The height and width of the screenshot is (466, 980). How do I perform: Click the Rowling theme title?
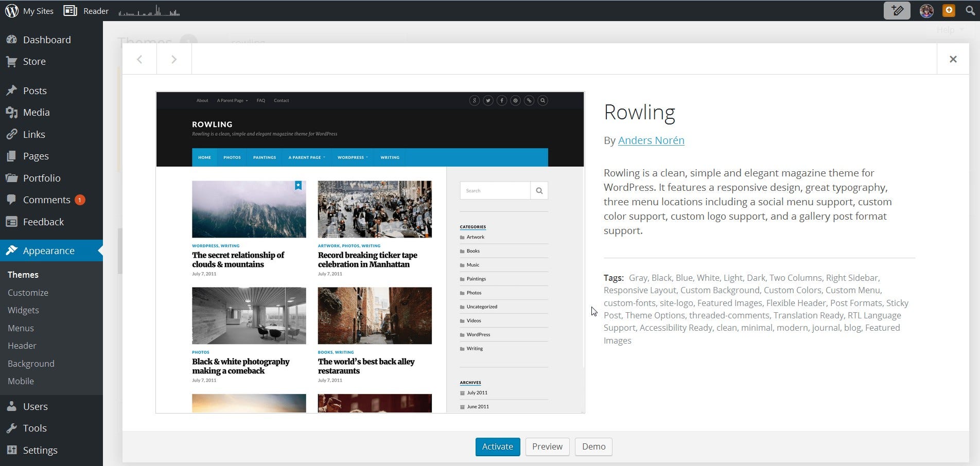click(x=639, y=113)
